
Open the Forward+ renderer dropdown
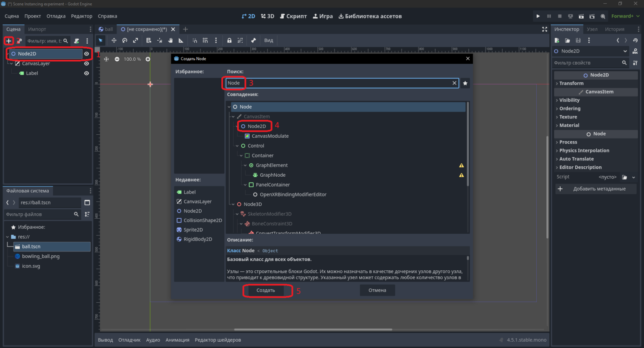point(625,16)
